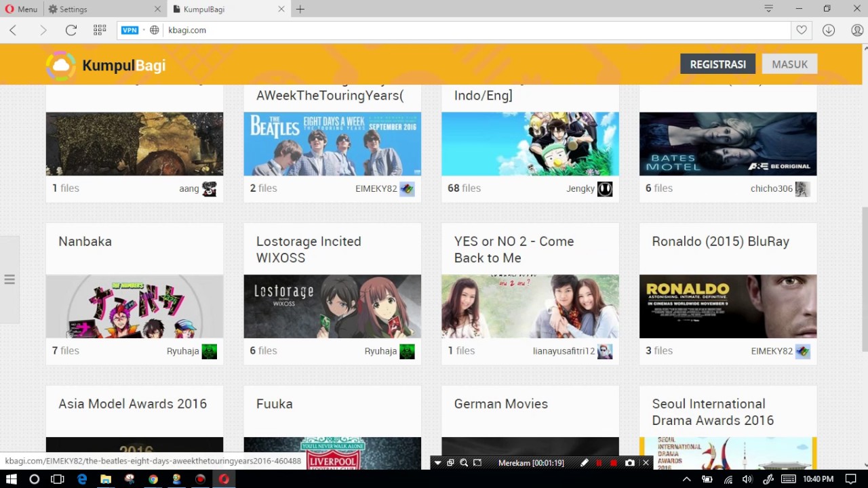Open the Opera account profile icon

click(x=856, y=30)
